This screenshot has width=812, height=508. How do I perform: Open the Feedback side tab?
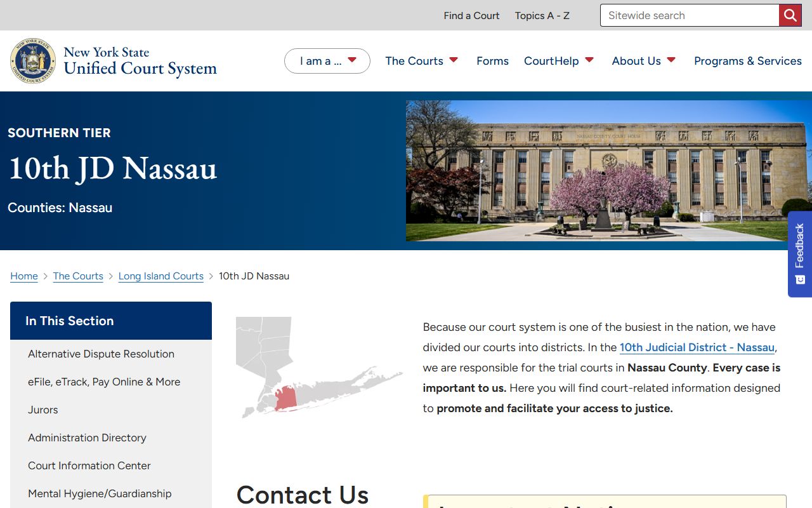(x=800, y=254)
